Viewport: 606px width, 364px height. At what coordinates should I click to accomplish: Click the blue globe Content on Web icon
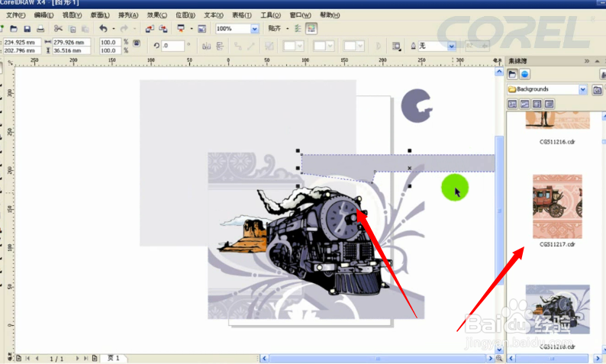pos(524,74)
